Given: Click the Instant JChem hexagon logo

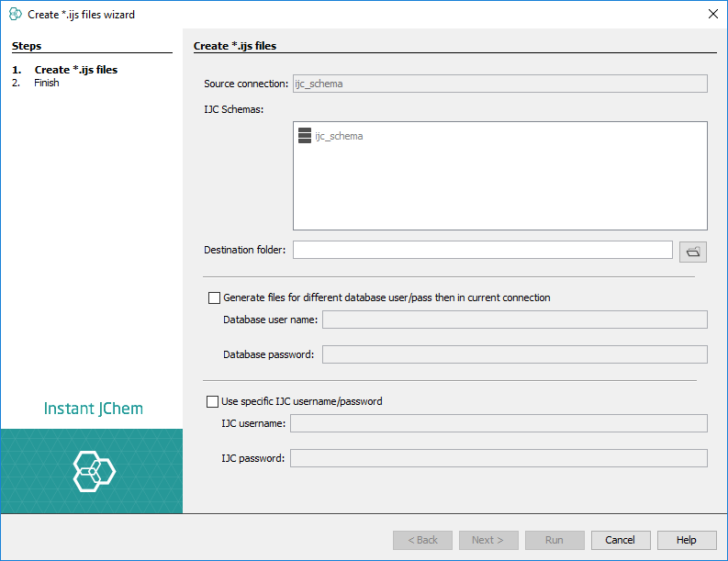Looking at the screenshot, I should [93, 470].
